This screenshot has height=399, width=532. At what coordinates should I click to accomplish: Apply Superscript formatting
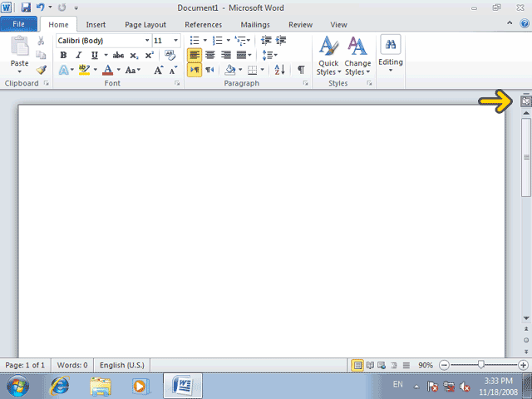[x=150, y=56]
